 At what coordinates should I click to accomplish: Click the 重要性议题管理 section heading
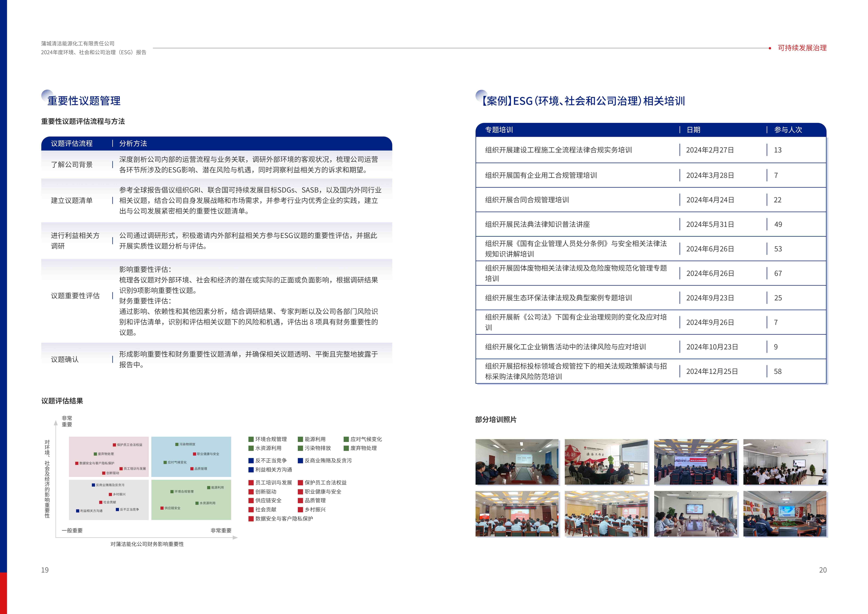(x=84, y=101)
